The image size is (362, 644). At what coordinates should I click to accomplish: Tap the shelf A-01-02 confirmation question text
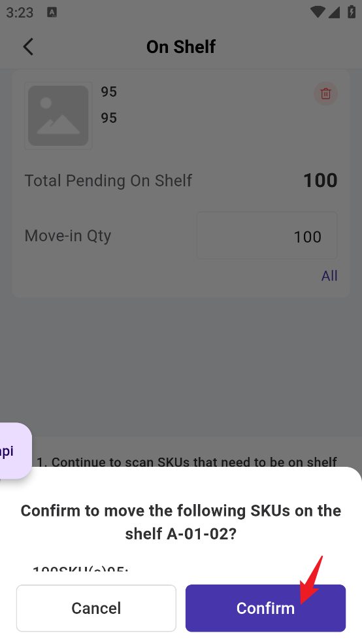(x=181, y=522)
